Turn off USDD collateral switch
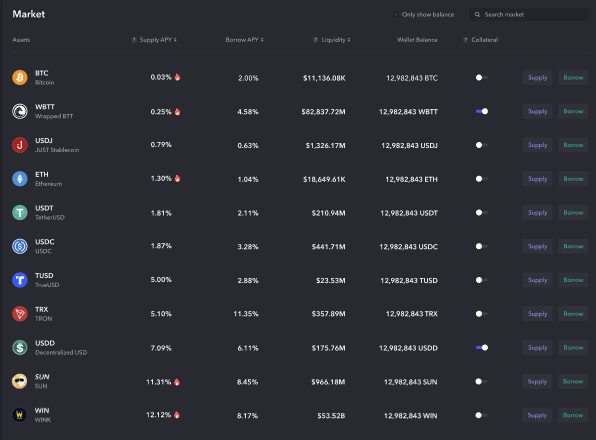This screenshot has width=596, height=440. point(482,348)
